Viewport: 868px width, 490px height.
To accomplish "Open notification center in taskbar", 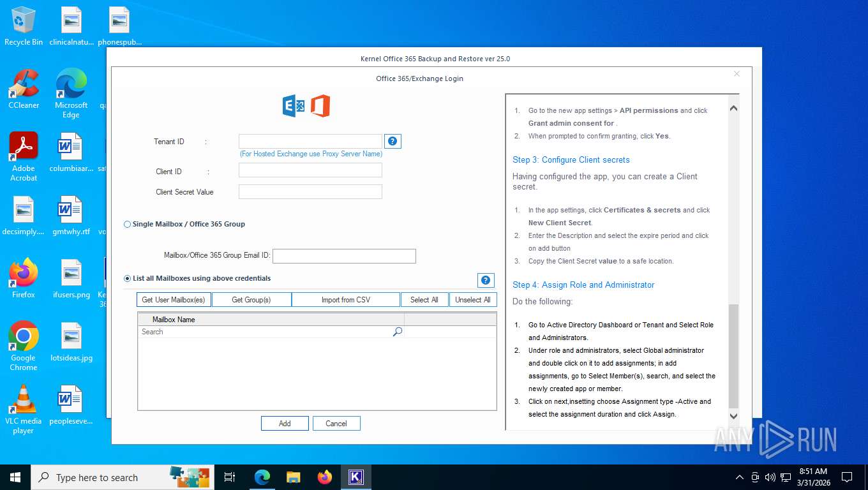I will [847, 477].
